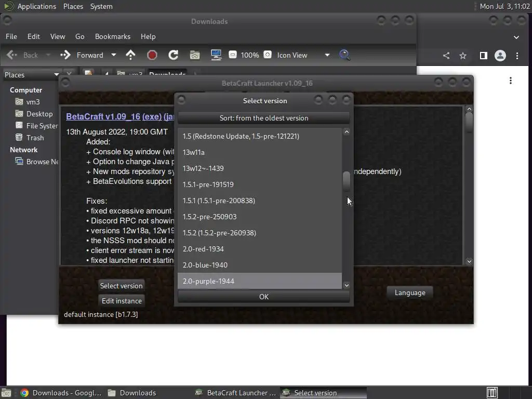The width and height of the screenshot is (532, 399).
Task: Open the View menu
Action: 58,36
